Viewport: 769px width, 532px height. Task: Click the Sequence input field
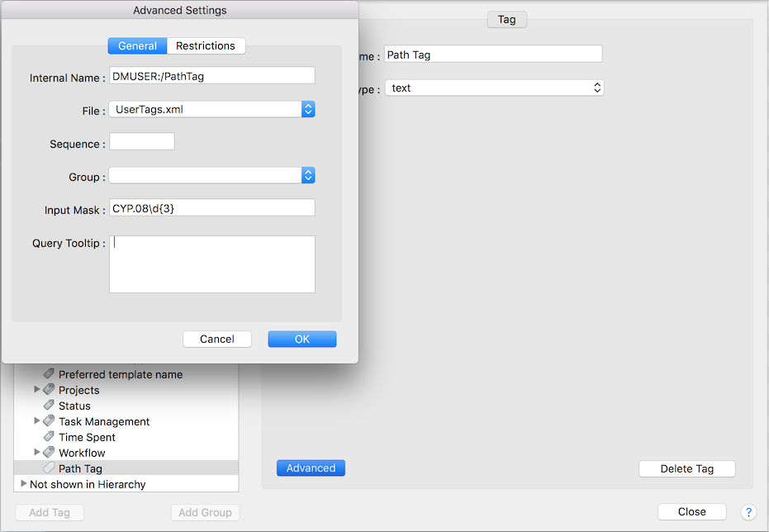[142, 142]
